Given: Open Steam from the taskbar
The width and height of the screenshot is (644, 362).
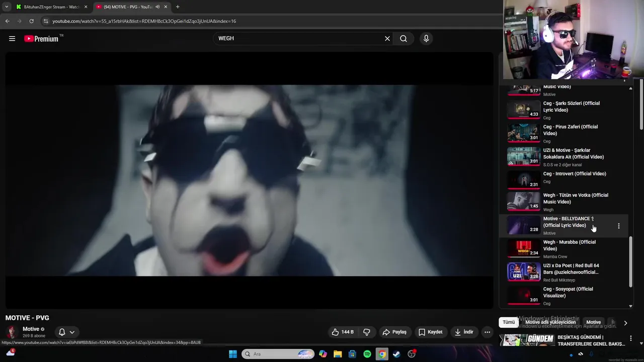Looking at the screenshot, I should tap(396, 354).
